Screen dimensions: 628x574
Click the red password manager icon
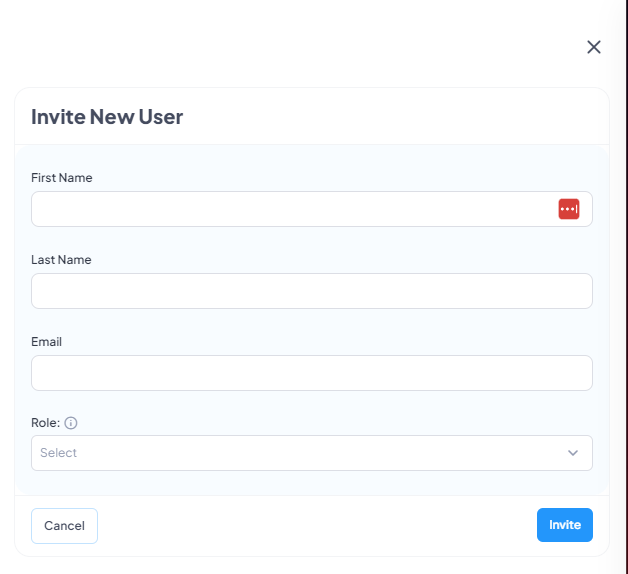(569, 209)
